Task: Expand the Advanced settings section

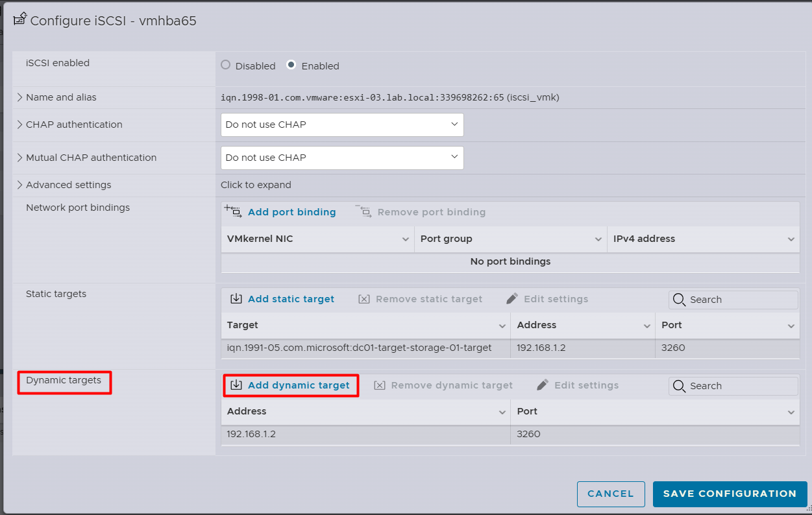Action: 20,185
